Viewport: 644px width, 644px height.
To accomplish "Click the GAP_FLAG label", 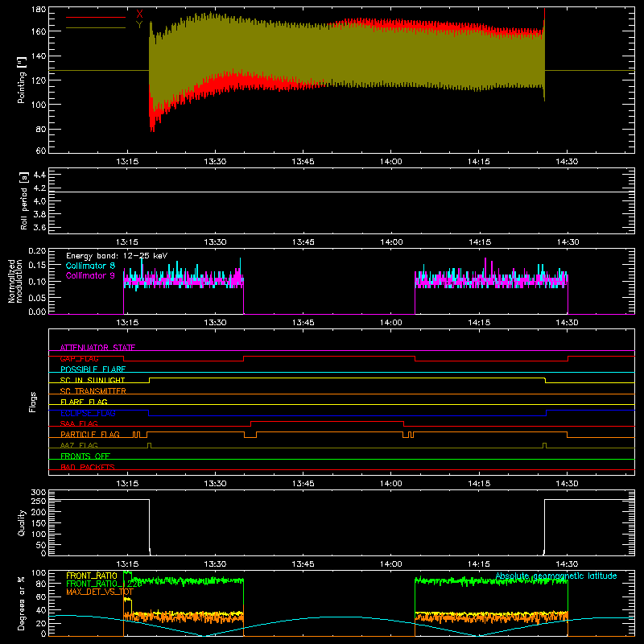I will 79,358.
